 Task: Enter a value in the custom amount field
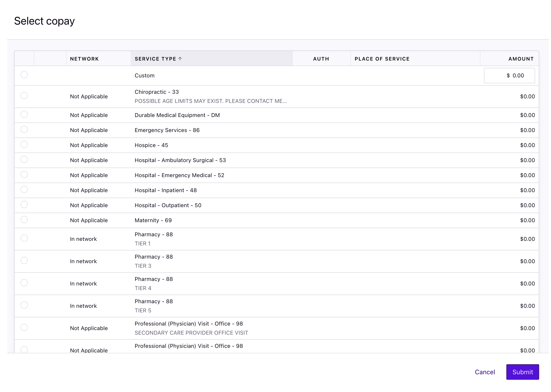[509, 75]
